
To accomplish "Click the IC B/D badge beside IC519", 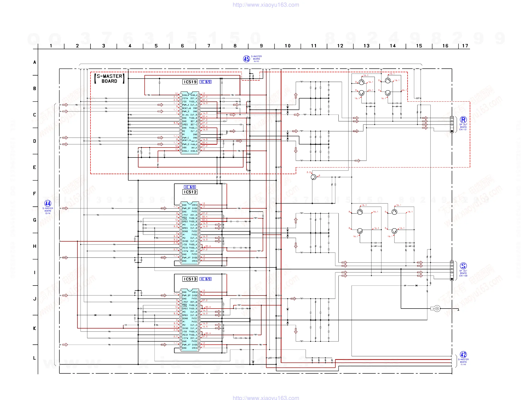I will [x=205, y=82].
